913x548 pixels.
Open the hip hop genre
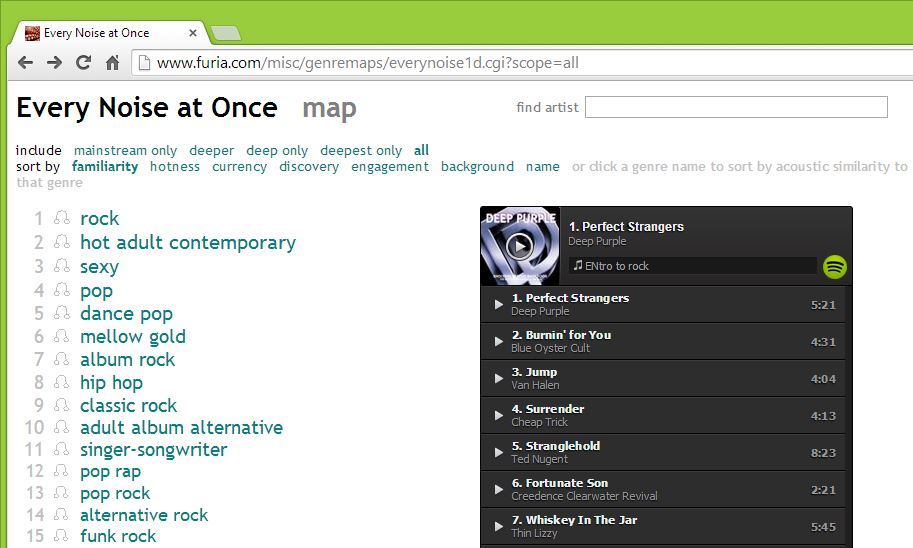coord(111,383)
